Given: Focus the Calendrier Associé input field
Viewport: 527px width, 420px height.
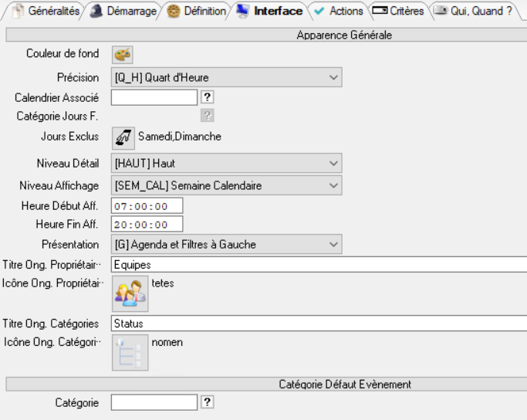Looking at the screenshot, I should 154,97.
